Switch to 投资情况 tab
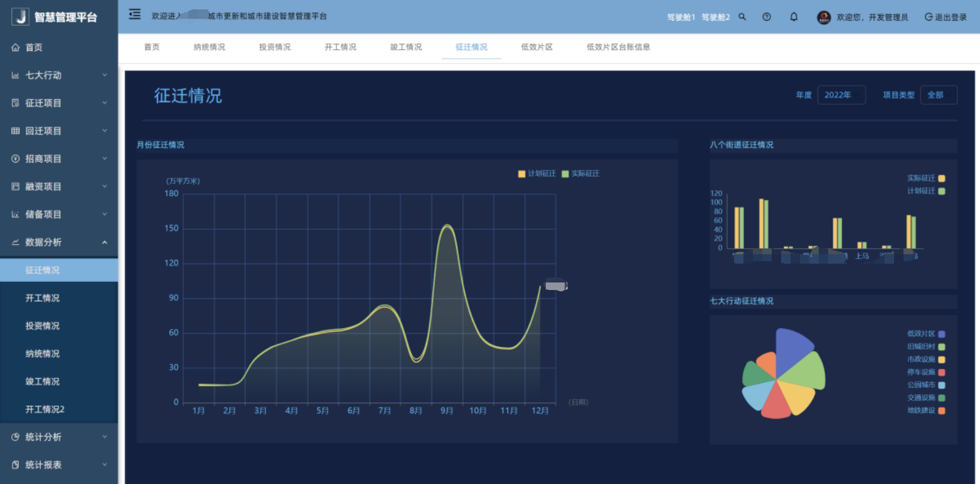Screen dimensions: 980x484 (275, 47)
